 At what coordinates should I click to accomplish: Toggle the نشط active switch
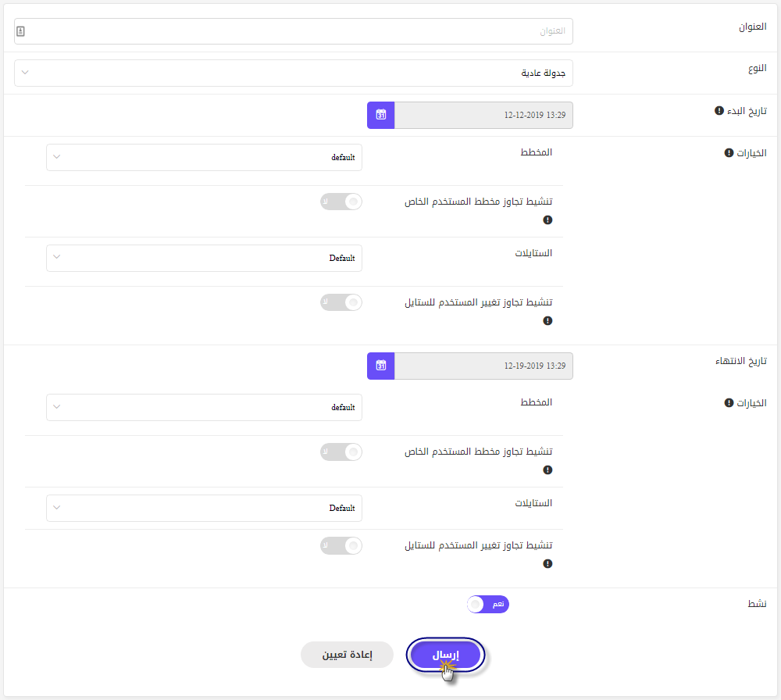click(488, 605)
